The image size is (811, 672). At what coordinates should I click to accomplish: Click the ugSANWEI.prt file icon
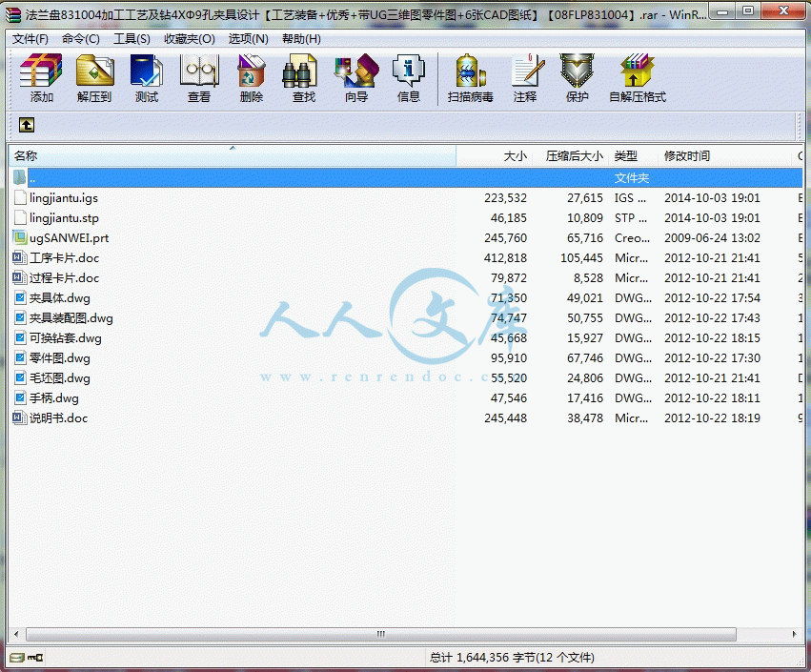tap(20, 238)
